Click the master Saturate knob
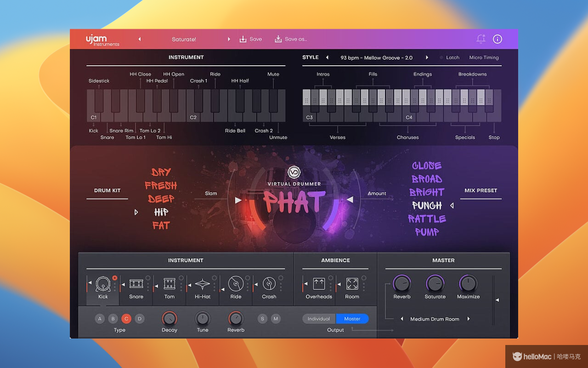The image size is (588, 368). tap(435, 283)
